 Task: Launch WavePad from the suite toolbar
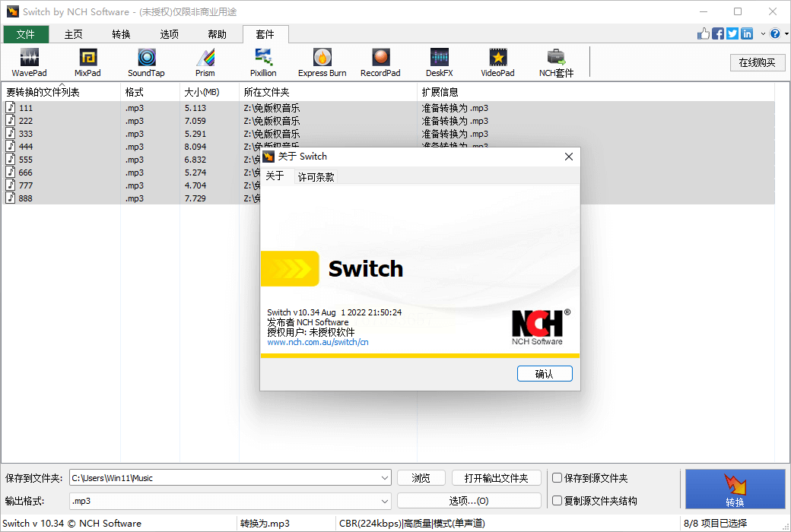[x=29, y=62]
